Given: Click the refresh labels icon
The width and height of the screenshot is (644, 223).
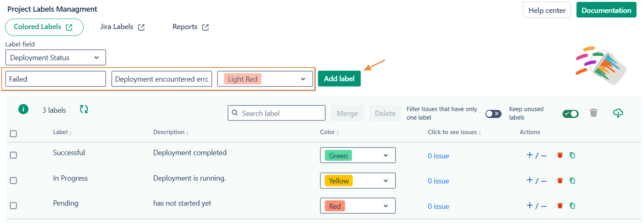Looking at the screenshot, I should click(84, 109).
